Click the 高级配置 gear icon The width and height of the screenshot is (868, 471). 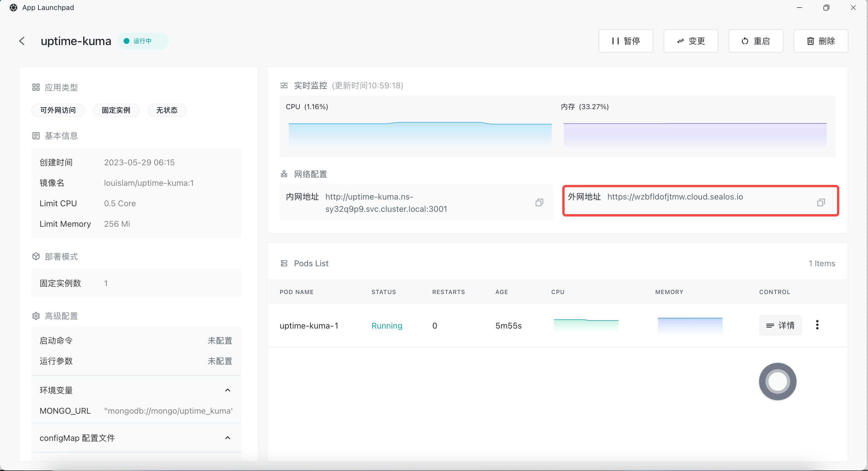pos(36,316)
